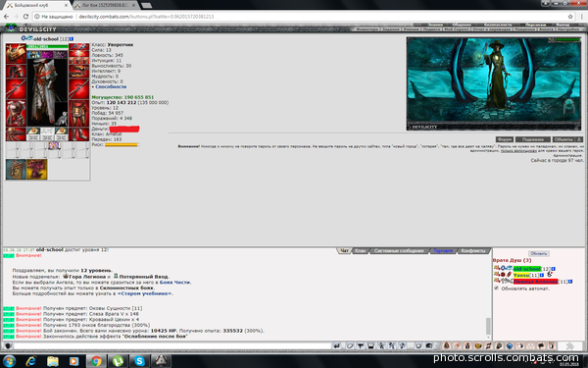Screen dimensions: 588x368
Task: Click the red chest armor equipment slot
Action: [16, 114]
